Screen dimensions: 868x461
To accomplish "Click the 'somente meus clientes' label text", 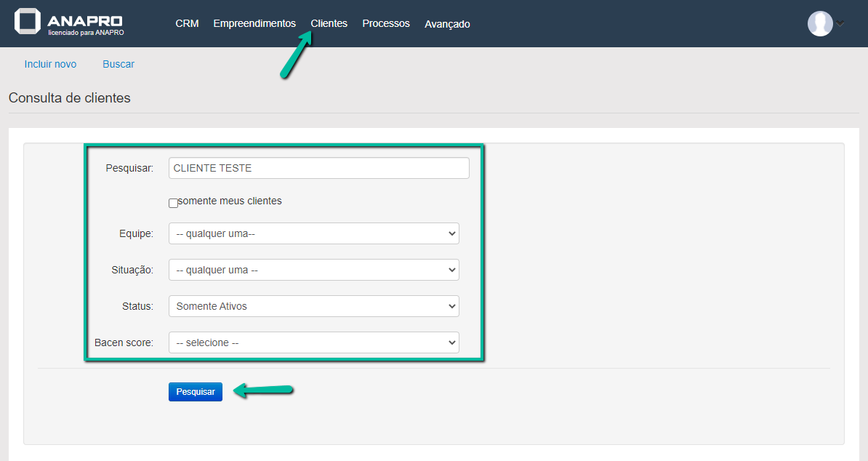I will coord(230,201).
